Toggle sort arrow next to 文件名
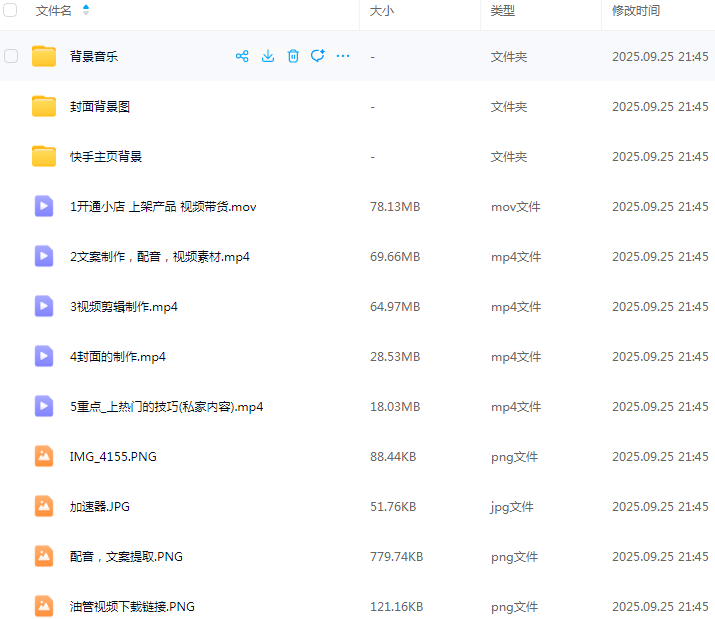Viewport: 715px width, 619px height. 85,10
